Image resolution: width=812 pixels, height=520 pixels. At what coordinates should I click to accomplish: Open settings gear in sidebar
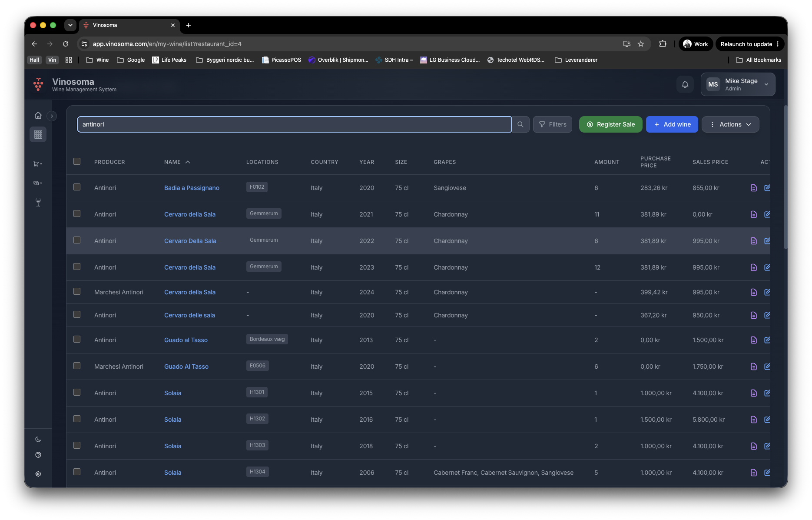pos(38,474)
